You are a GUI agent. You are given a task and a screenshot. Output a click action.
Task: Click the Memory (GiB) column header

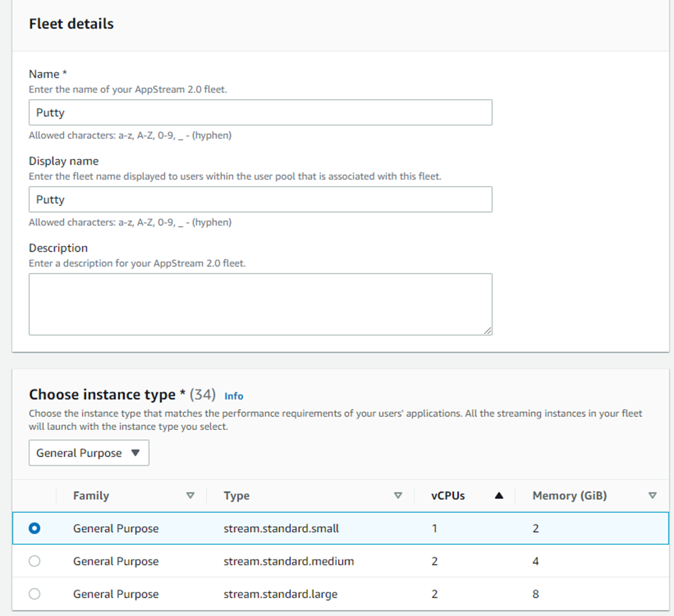[569, 496]
